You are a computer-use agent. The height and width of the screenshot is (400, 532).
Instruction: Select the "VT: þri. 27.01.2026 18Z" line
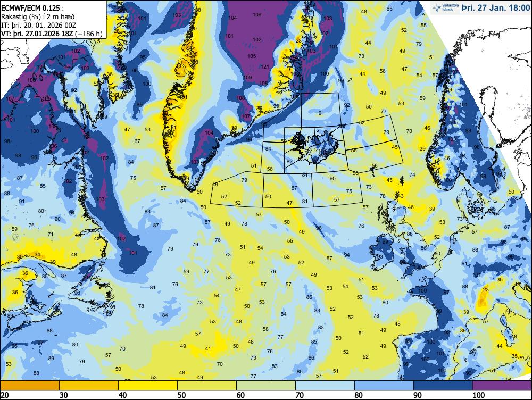pyautogui.click(x=38, y=34)
